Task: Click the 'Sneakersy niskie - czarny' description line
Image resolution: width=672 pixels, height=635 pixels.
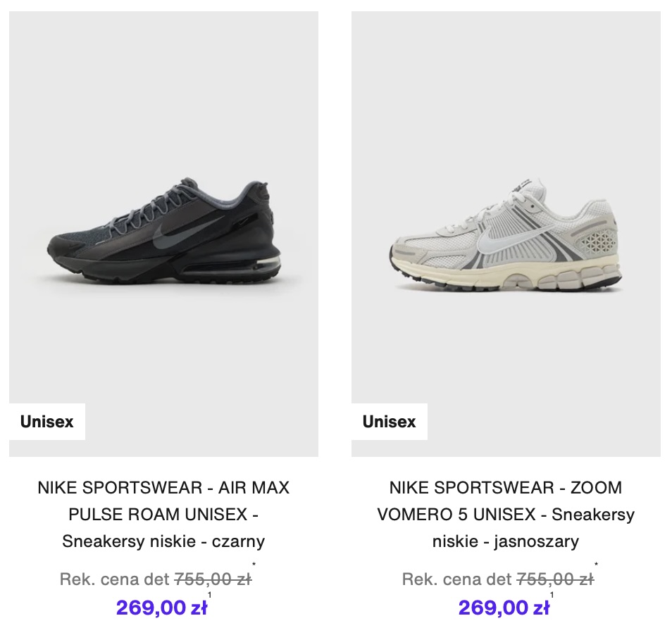Action: pyautogui.click(x=163, y=541)
